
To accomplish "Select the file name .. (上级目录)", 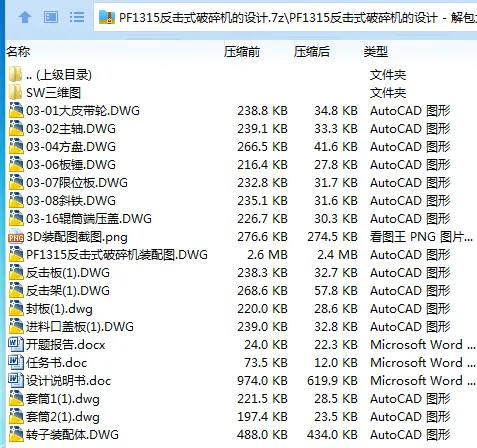I will point(59,75).
